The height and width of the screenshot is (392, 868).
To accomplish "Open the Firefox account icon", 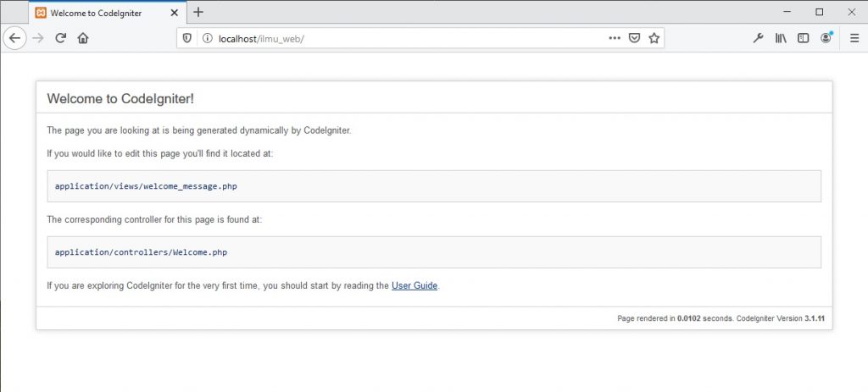I will click(x=826, y=38).
